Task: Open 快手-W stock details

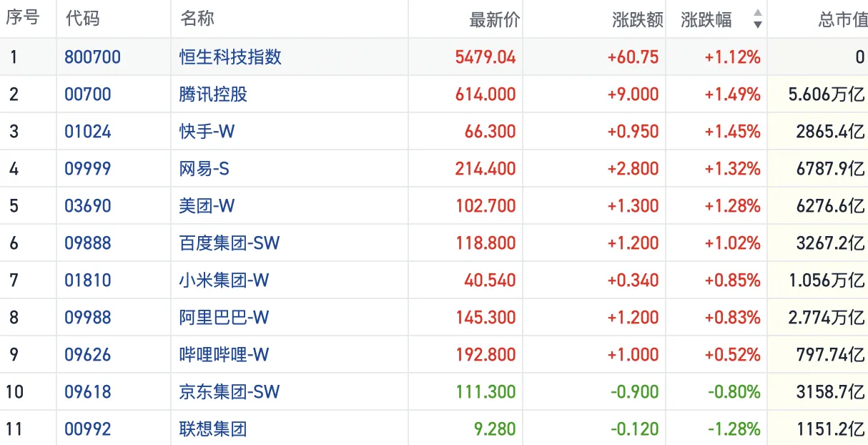Action: tap(207, 132)
